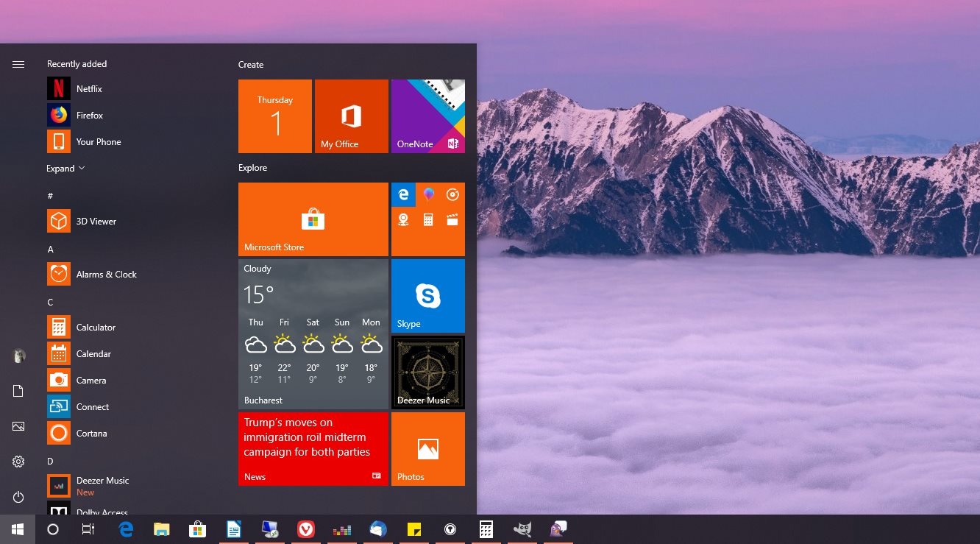Screen dimensions: 980x544
Task: Click the Create group heading
Action: 251,65
